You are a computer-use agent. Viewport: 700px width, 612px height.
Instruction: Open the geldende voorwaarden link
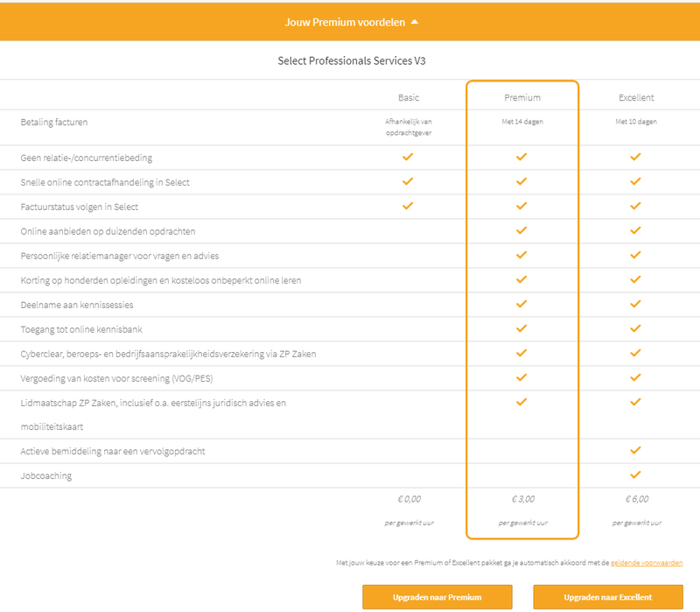[x=647, y=563]
